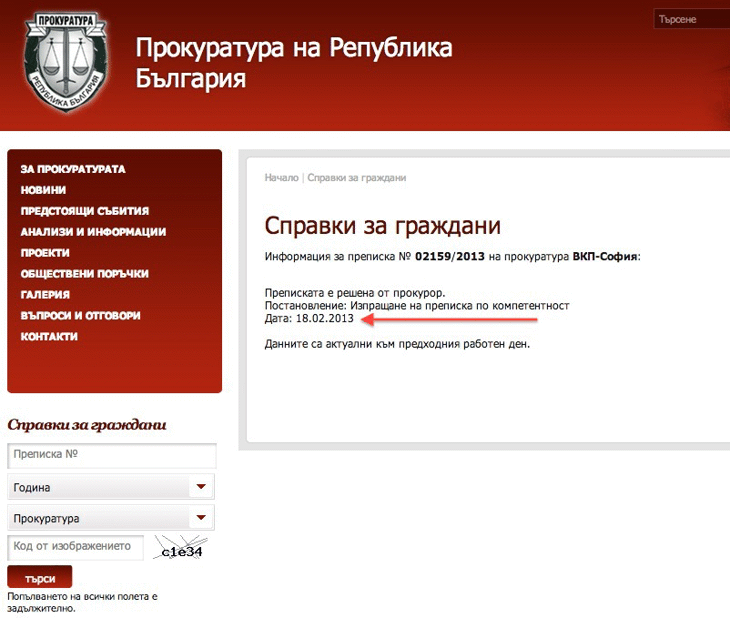This screenshot has width=730, height=618.
Task: Open the Година dropdown
Action: tap(111, 487)
